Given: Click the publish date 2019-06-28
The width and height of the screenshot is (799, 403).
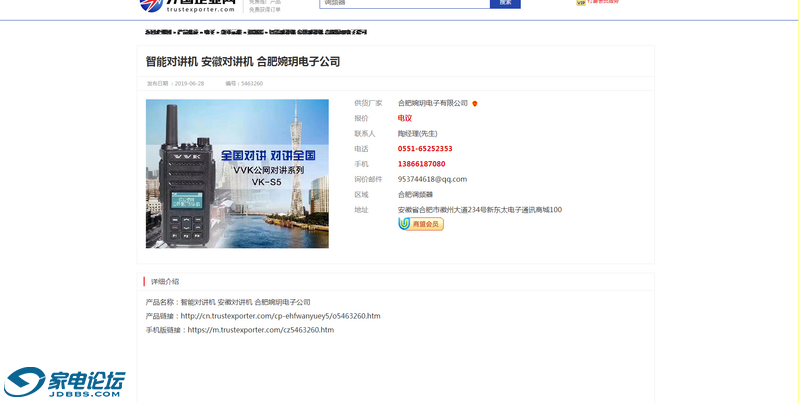Looking at the screenshot, I should (x=189, y=84).
